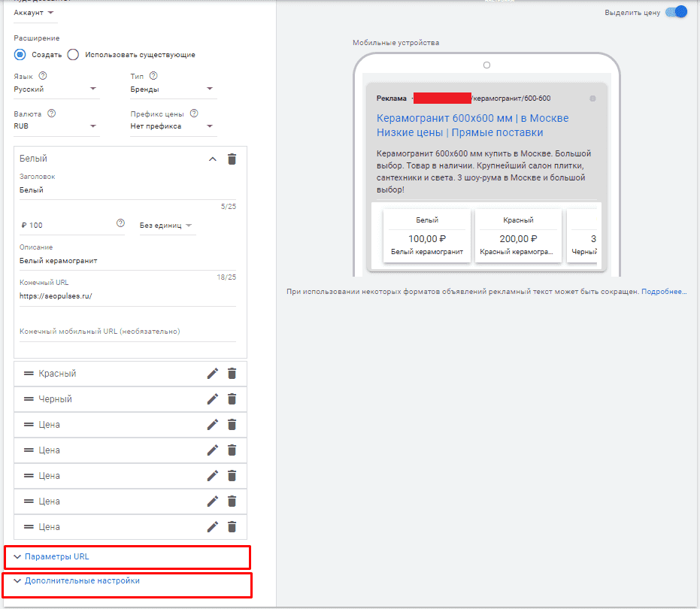
Task: Edit the Черный item with pencil
Action: pos(213,398)
